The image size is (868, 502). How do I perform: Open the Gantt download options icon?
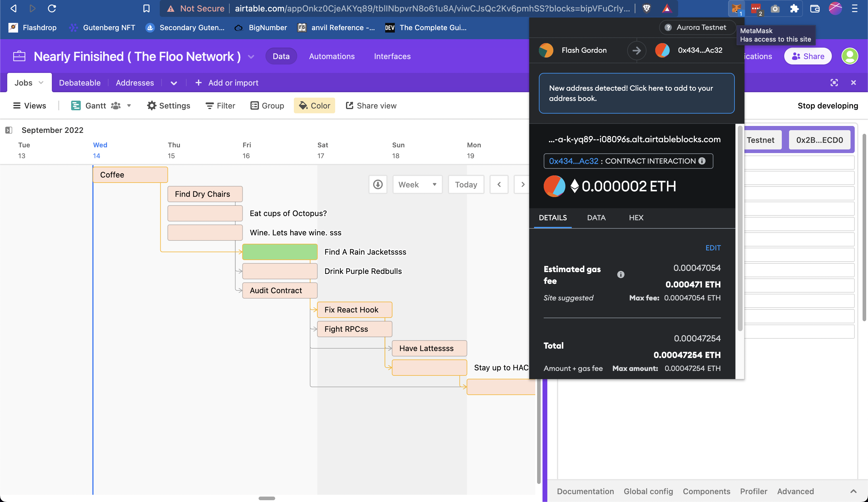pos(378,184)
